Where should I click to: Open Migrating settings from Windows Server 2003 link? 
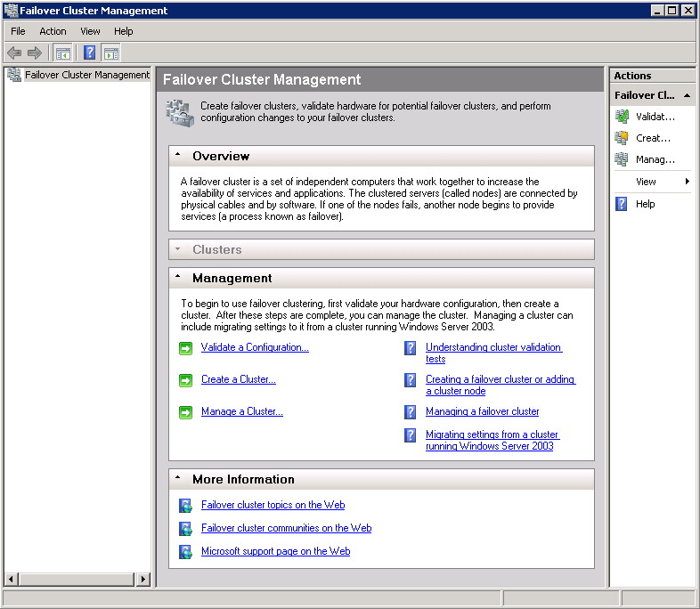[492, 441]
